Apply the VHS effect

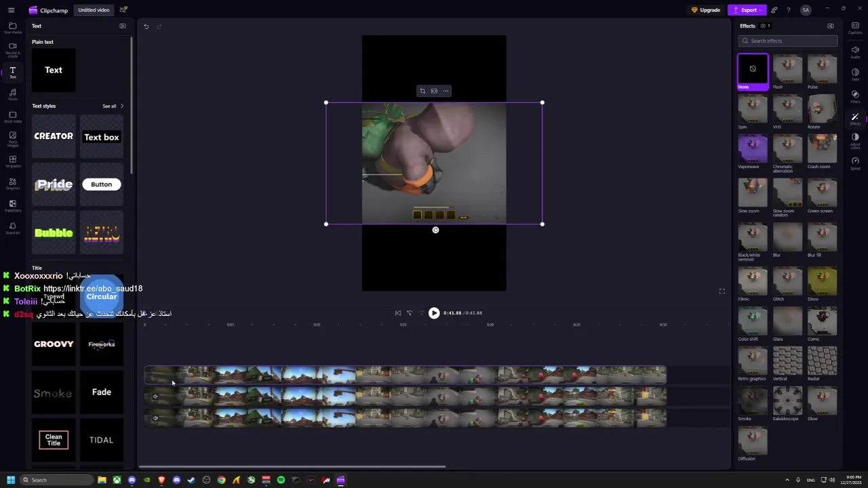pos(787,112)
